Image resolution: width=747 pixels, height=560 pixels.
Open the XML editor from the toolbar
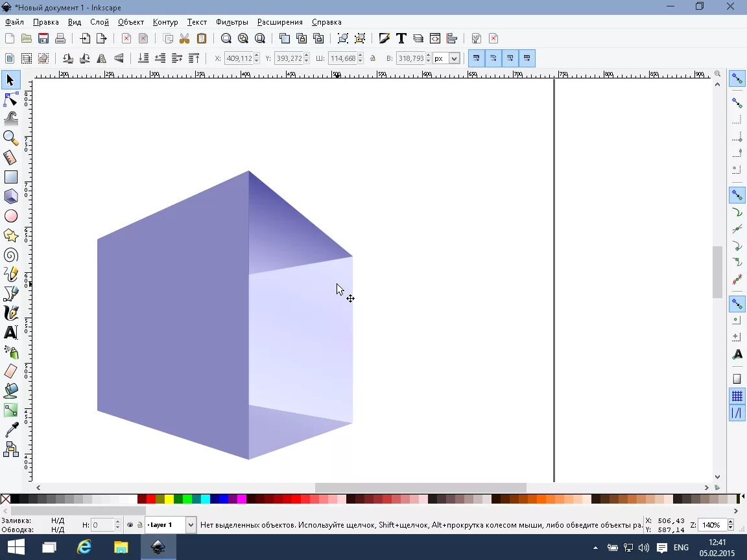(x=436, y=38)
